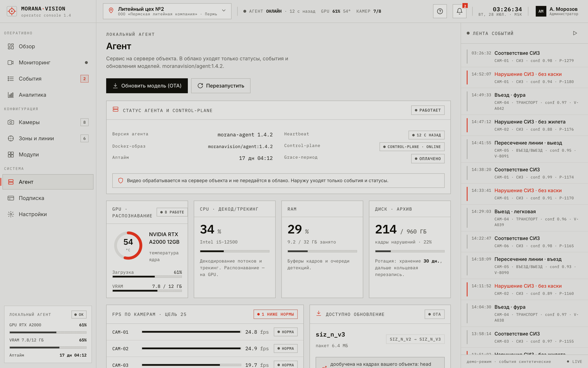Click the CAM-01 24.8 fps bar
588x368 pixels.
[192, 332]
